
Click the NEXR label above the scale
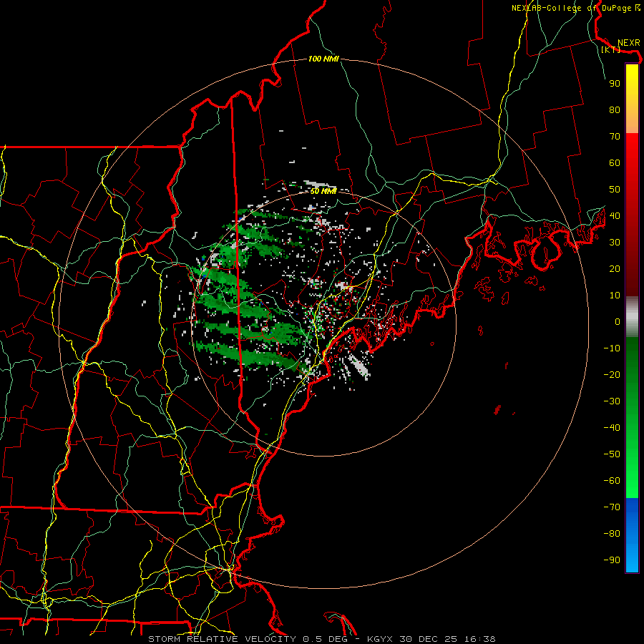click(x=628, y=43)
